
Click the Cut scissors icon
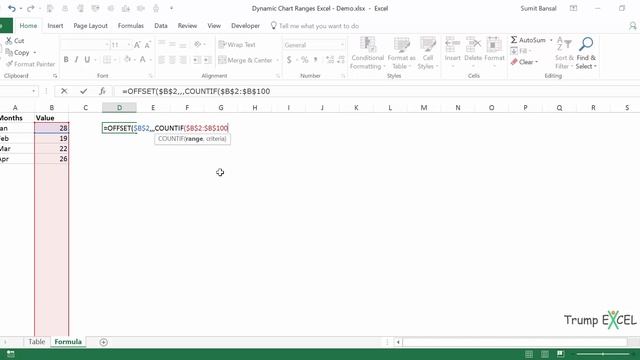[x=9, y=40]
